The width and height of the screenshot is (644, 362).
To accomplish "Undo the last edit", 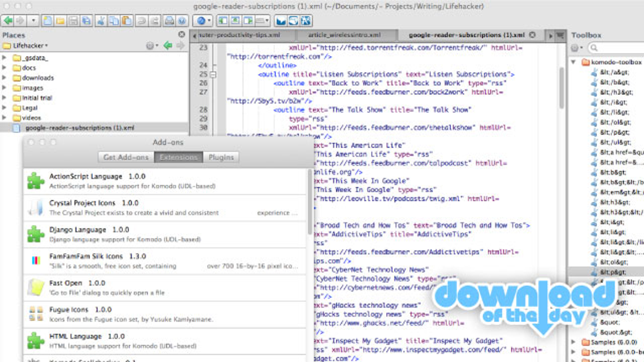I will coord(142,21).
